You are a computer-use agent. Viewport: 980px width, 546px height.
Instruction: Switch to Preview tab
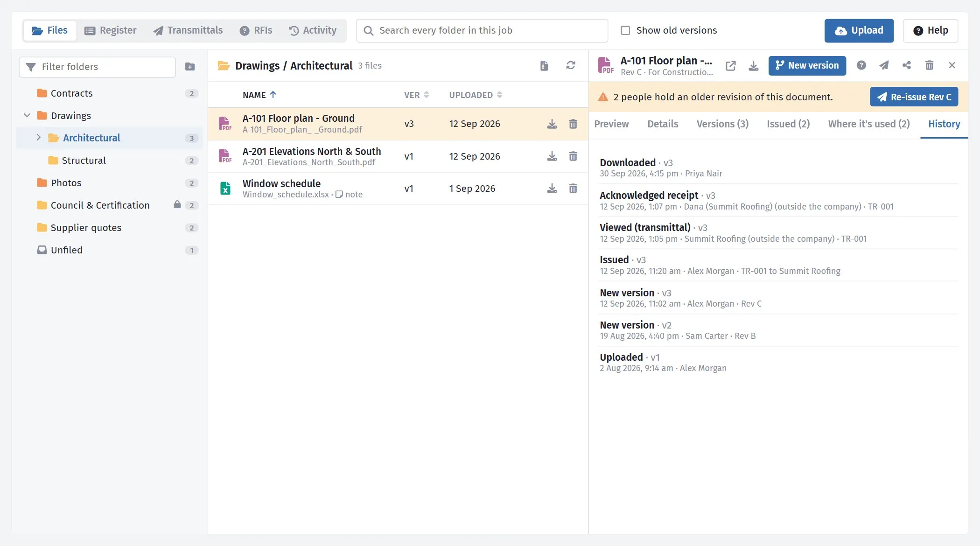coord(611,124)
